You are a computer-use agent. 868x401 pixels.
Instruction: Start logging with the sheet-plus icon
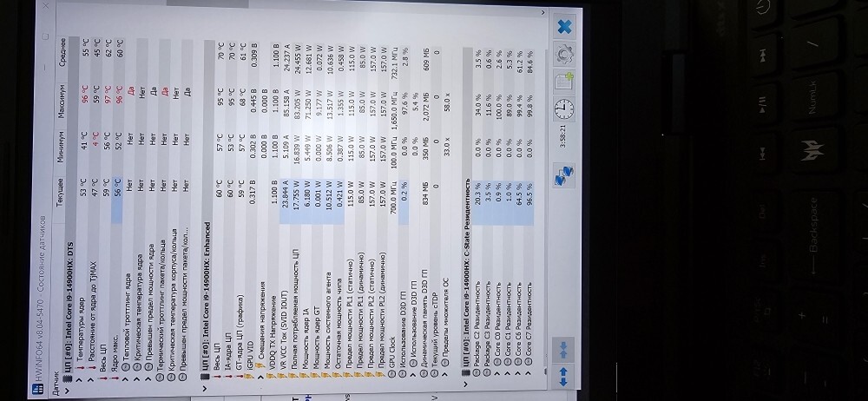pyautogui.click(x=564, y=81)
